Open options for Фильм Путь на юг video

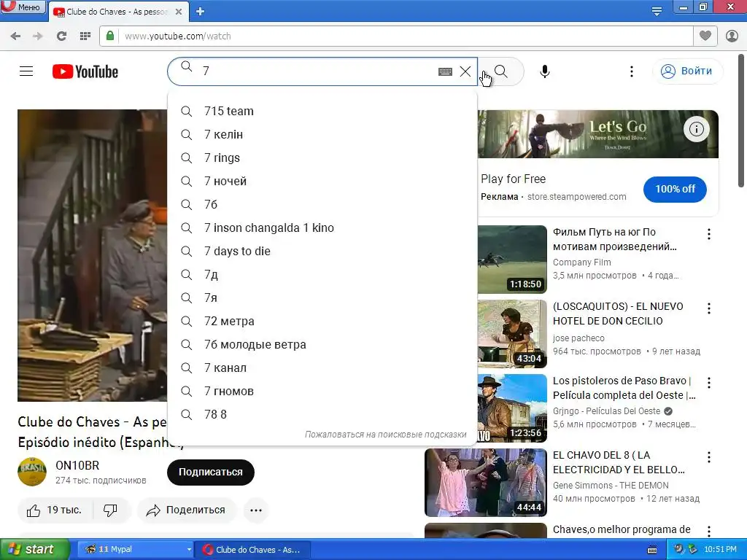click(709, 234)
